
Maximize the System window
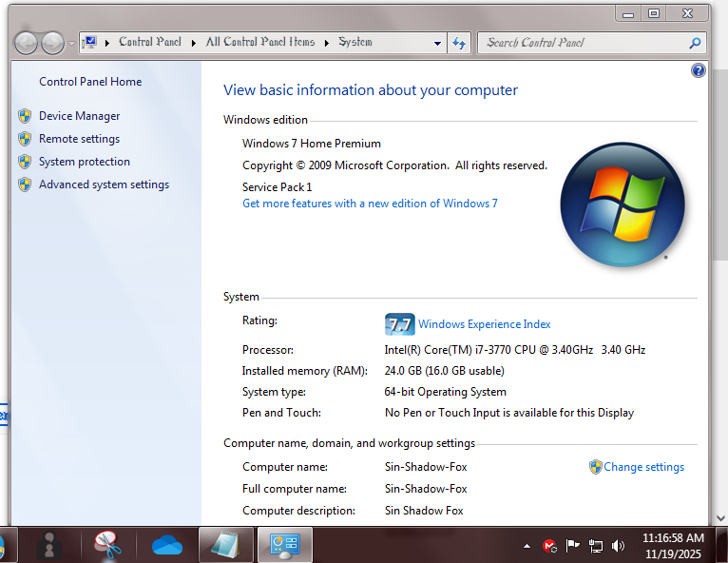click(654, 14)
